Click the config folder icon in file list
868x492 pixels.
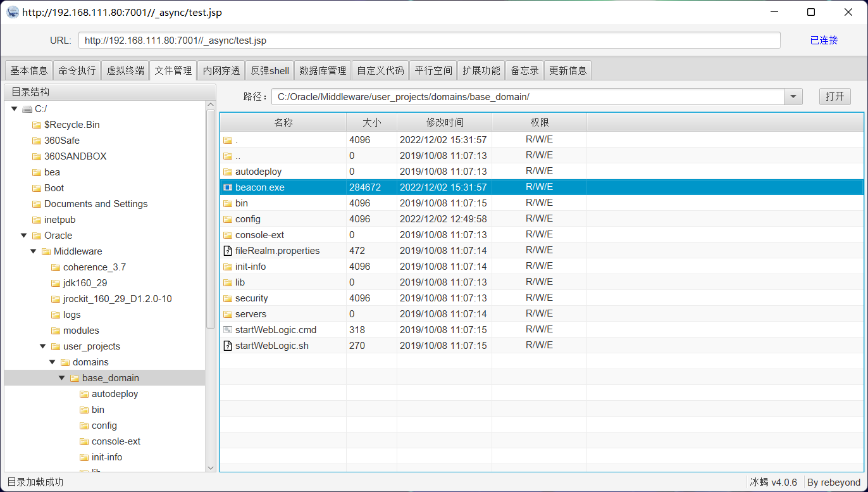[x=228, y=219]
